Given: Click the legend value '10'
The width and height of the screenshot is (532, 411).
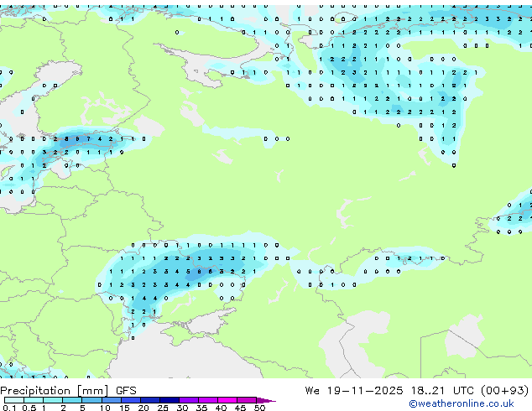Looking at the screenshot, I should click(105, 408).
